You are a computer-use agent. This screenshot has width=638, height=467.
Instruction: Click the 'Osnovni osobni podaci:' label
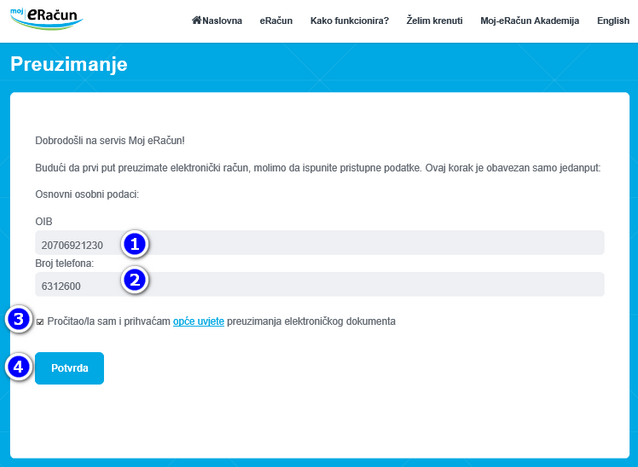point(87,194)
